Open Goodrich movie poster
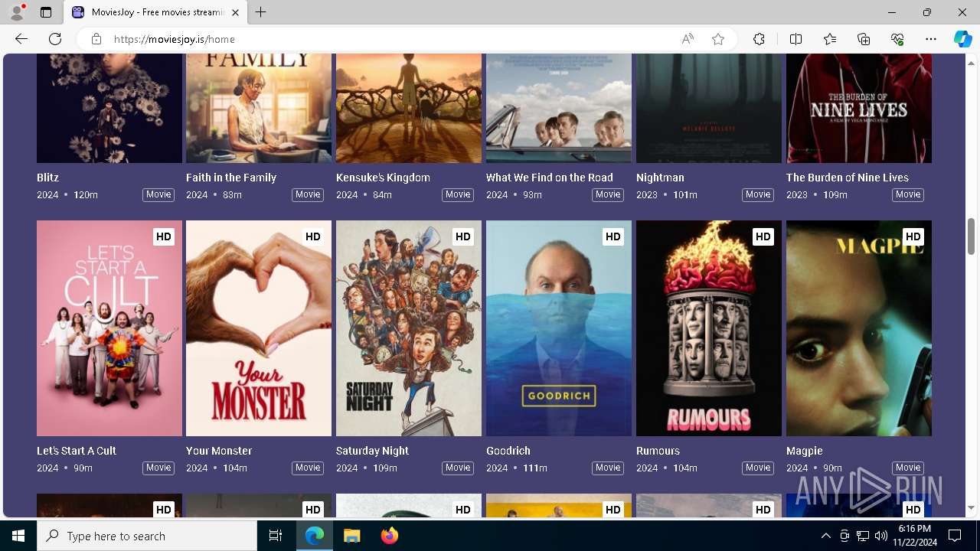This screenshot has height=551, width=980. tap(559, 328)
